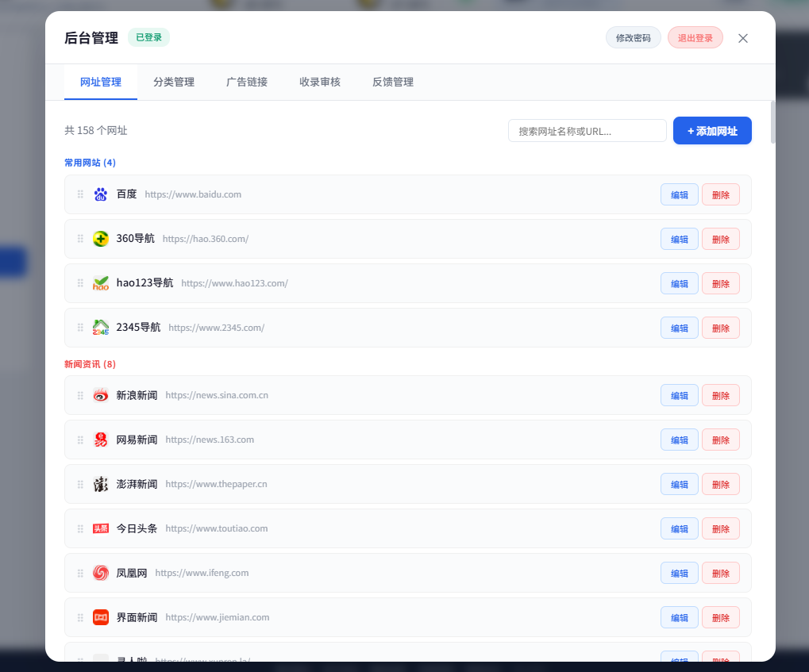
Task: Click the https://www.thepaper.cn URL text
Action: (216, 484)
